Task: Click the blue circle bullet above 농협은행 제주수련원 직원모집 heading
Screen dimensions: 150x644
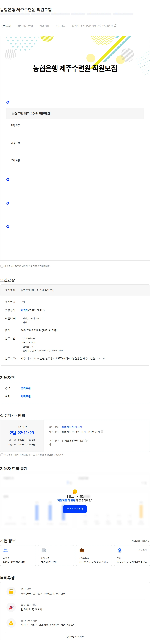Action: click(8, 102)
